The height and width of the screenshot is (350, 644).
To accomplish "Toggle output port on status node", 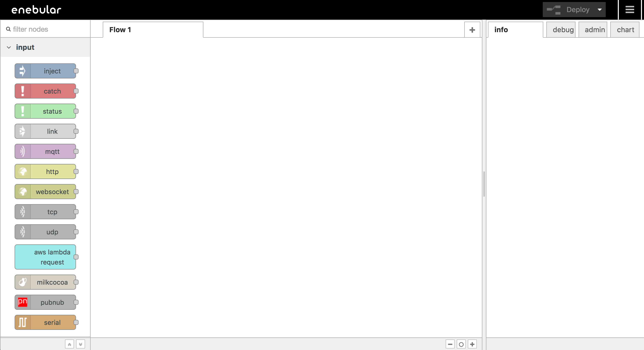I will [x=76, y=111].
